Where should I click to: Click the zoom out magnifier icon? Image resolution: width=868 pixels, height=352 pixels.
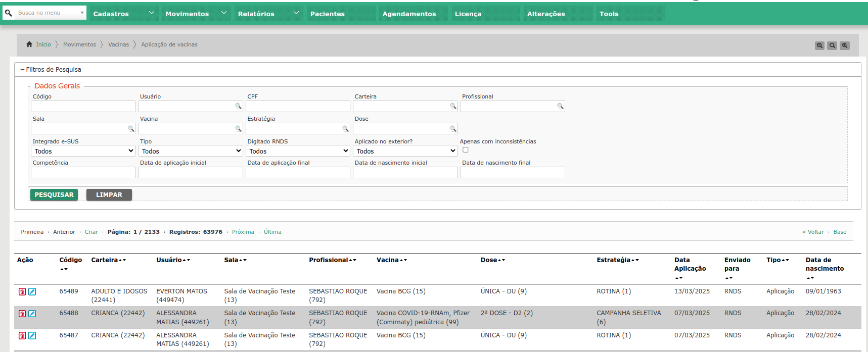[820, 45]
